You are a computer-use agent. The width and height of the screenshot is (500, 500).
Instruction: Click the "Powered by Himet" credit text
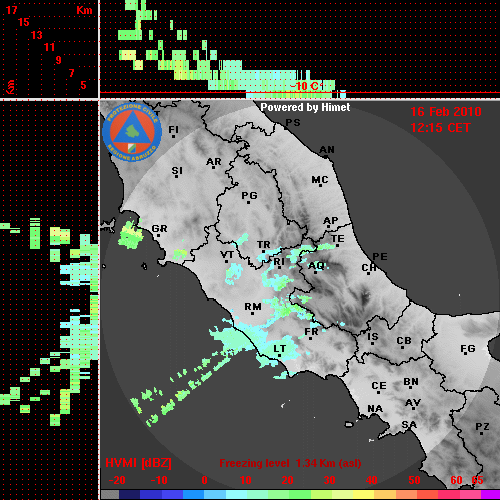305,107
